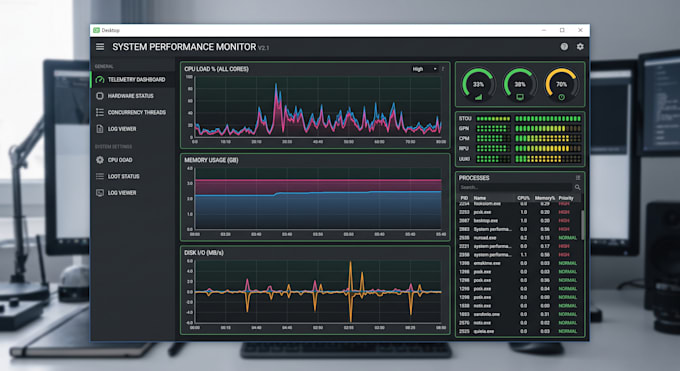
Task: Select the numaed.exe process row
Action: [519, 238]
